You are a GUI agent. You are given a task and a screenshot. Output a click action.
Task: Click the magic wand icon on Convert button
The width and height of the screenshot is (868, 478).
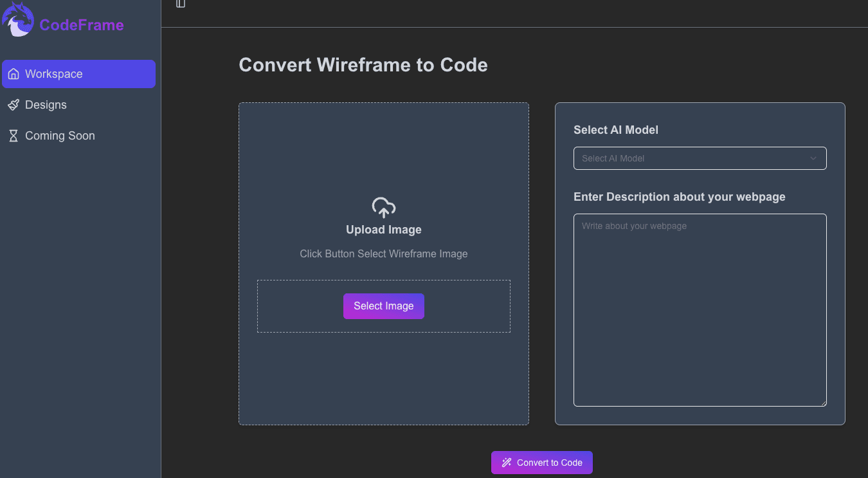[x=507, y=463]
